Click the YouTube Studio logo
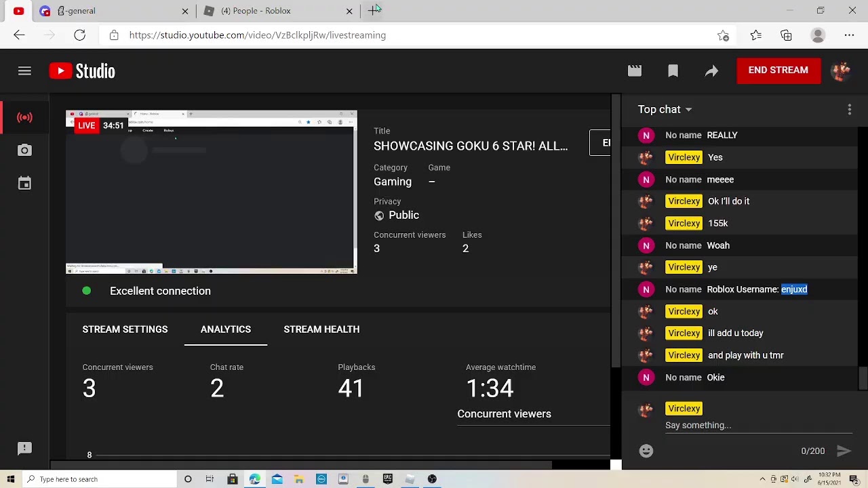The width and height of the screenshot is (868, 488). (82, 70)
